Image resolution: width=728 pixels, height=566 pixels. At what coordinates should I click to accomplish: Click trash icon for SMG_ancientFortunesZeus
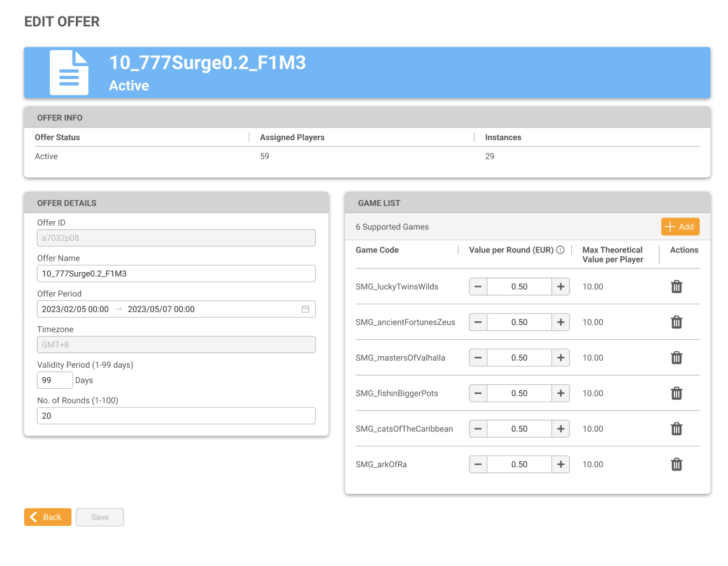pyautogui.click(x=676, y=323)
